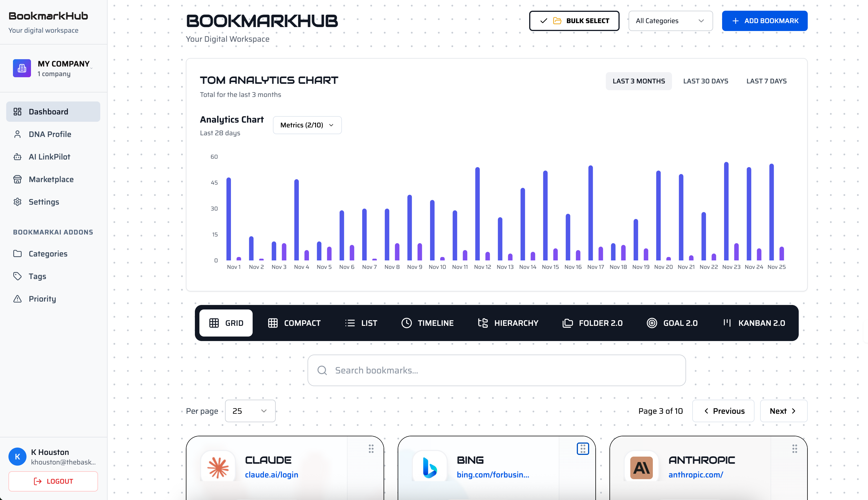Open the DNA Profile section
868x500 pixels.
point(18,134)
